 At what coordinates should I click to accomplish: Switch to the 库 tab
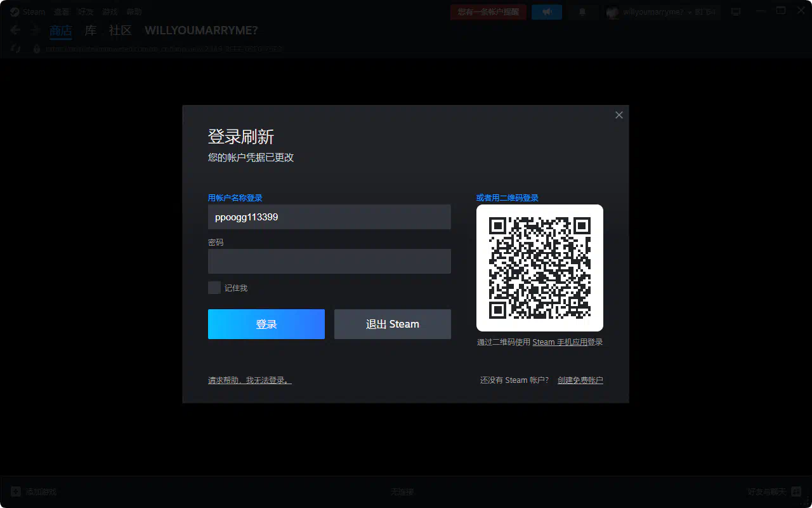91,30
